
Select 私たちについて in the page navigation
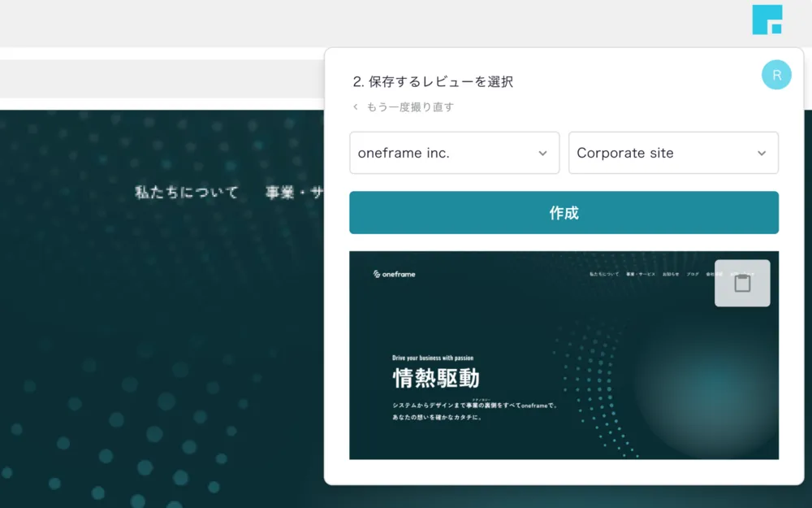(x=187, y=193)
